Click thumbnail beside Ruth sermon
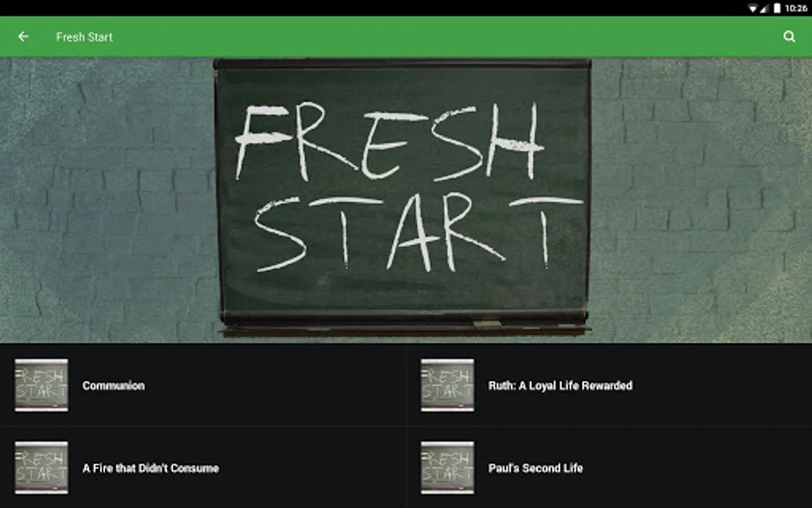Screen dimensions: 812x508 pos(447,386)
